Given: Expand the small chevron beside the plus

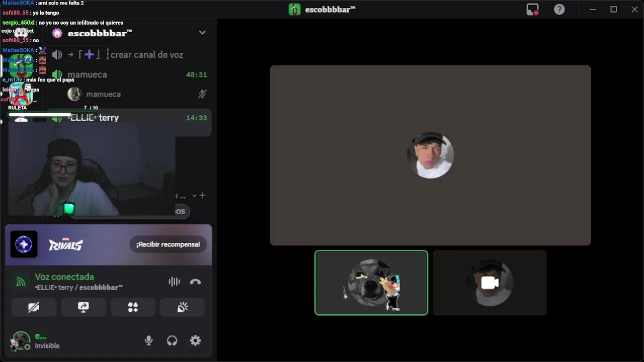Looking at the screenshot, I should (x=194, y=196).
